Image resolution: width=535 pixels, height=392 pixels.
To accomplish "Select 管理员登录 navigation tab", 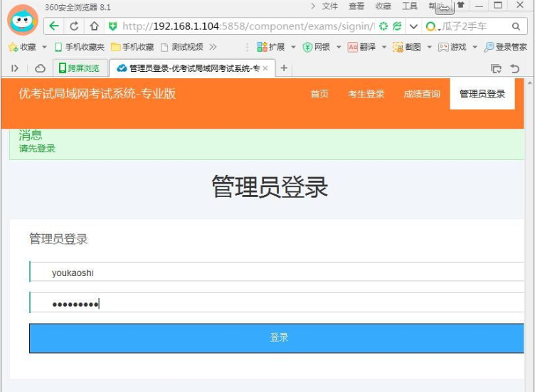I will point(482,94).
